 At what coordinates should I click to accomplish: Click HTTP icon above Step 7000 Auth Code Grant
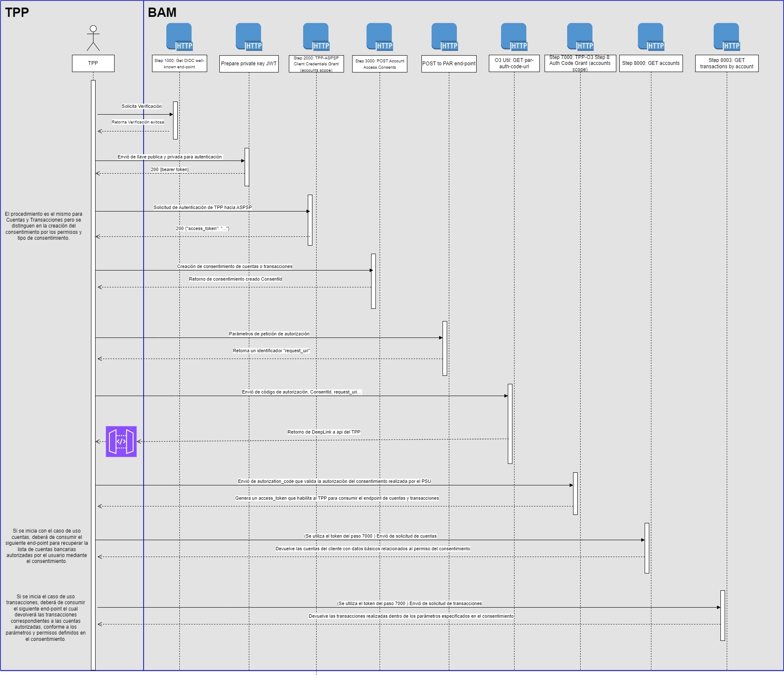point(580,37)
